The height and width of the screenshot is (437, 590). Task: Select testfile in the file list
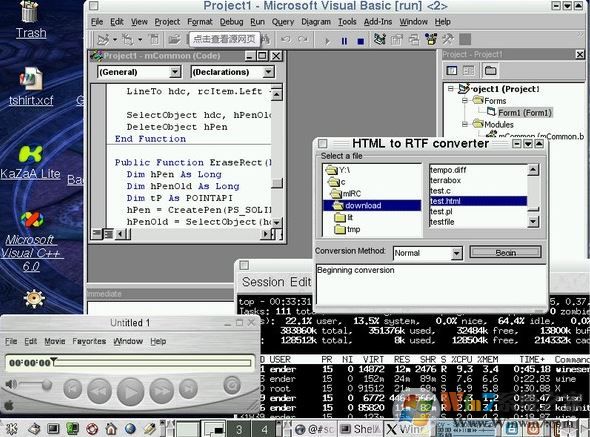tap(442, 222)
